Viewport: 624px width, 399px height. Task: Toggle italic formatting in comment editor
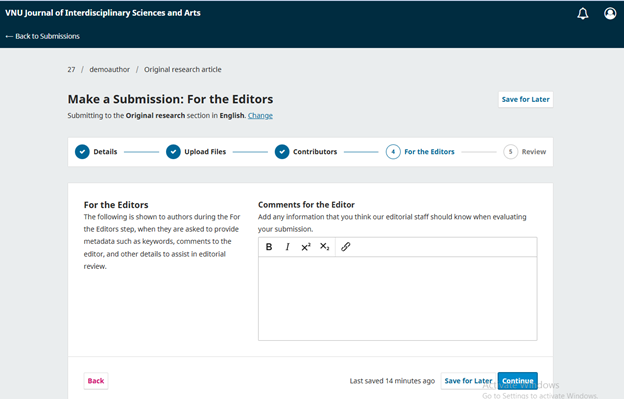tap(287, 247)
